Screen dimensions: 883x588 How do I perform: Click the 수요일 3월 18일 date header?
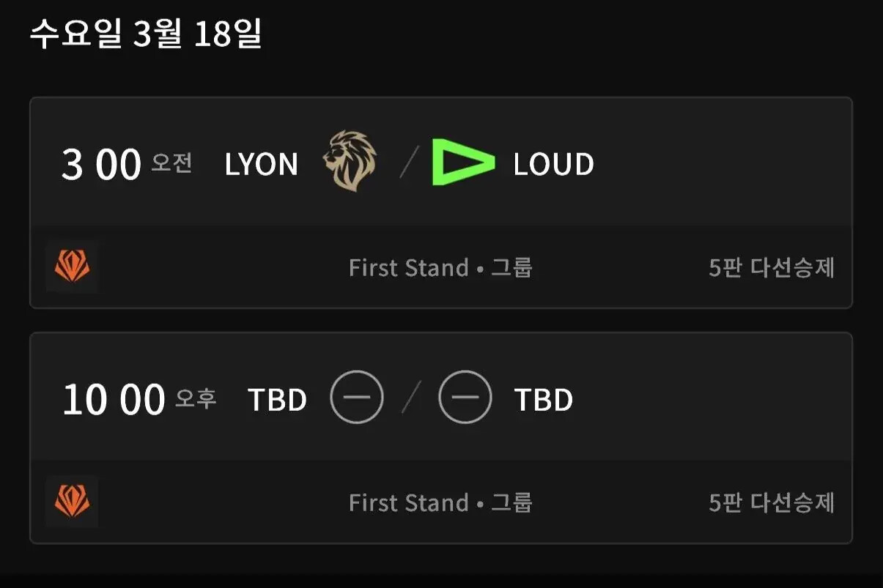tap(145, 34)
